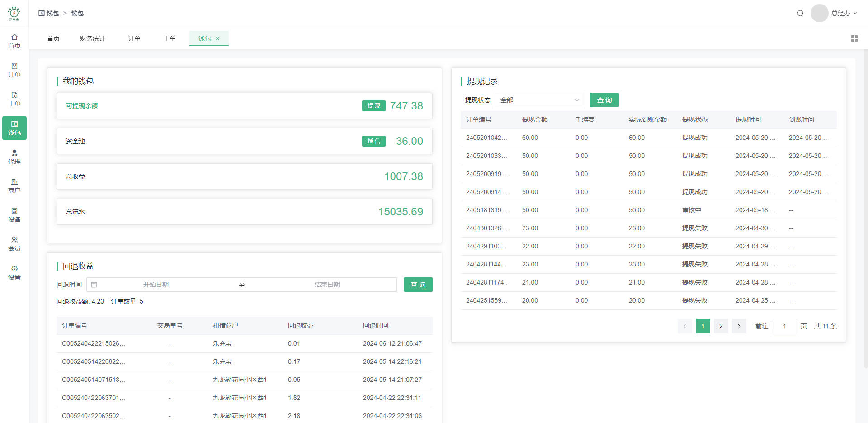This screenshot has width=868, height=423.
Task: Click 可提现余额 amount 747.38
Action: tap(406, 106)
